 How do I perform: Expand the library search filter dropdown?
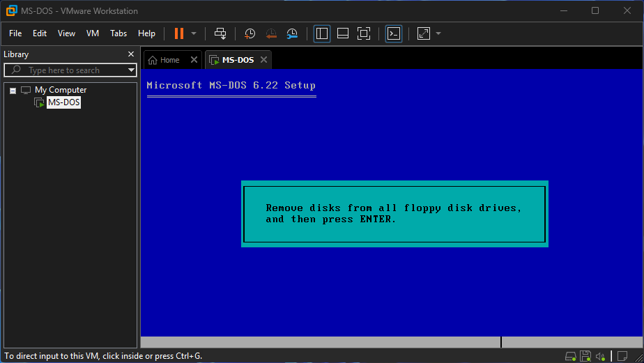click(x=131, y=70)
